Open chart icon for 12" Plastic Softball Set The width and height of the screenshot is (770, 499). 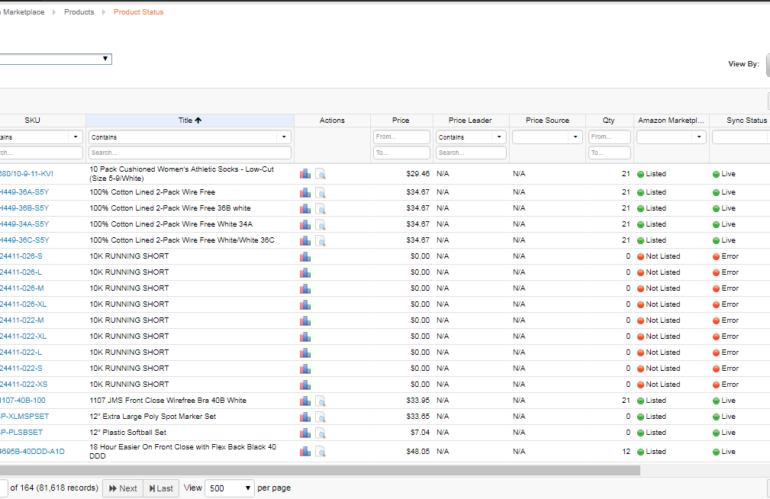coord(305,432)
